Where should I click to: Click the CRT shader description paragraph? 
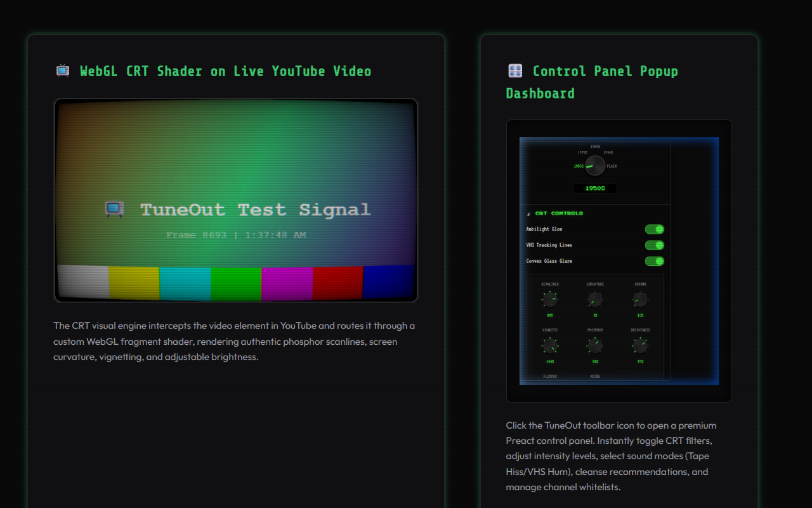click(235, 342)
